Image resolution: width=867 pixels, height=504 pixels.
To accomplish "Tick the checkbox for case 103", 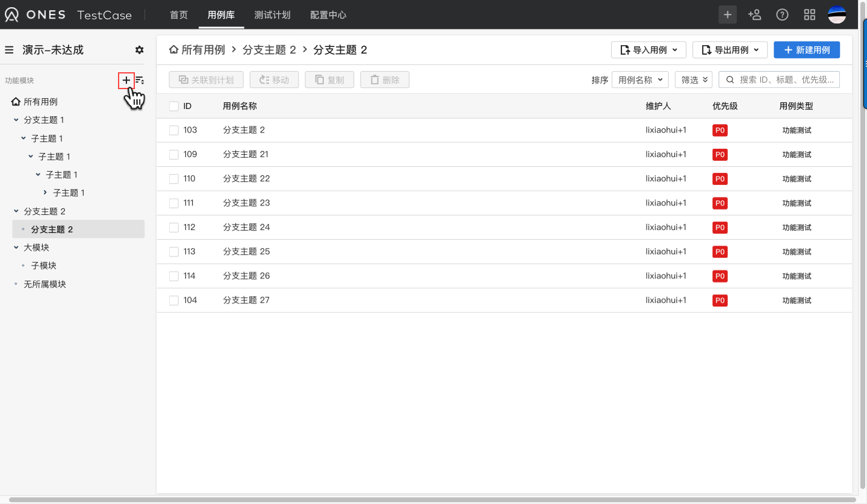I will click(x=174, y=130).
